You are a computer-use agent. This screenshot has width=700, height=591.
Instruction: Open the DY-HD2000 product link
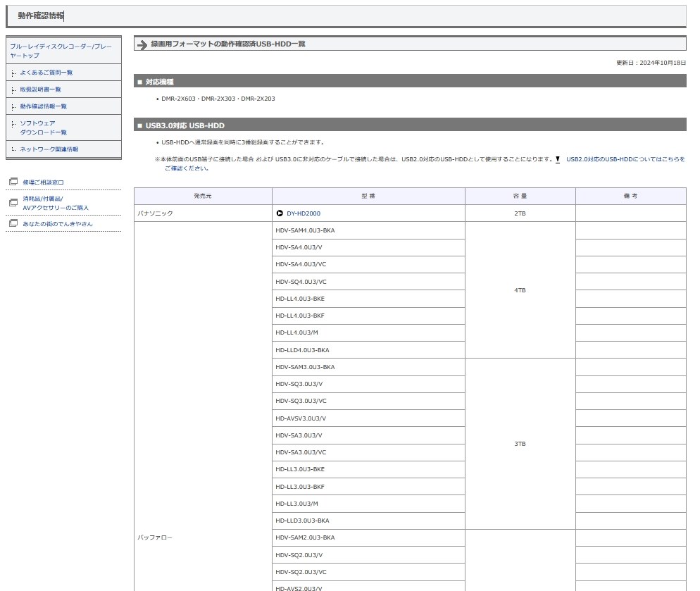pyautogui.click(x=304, y=213)
